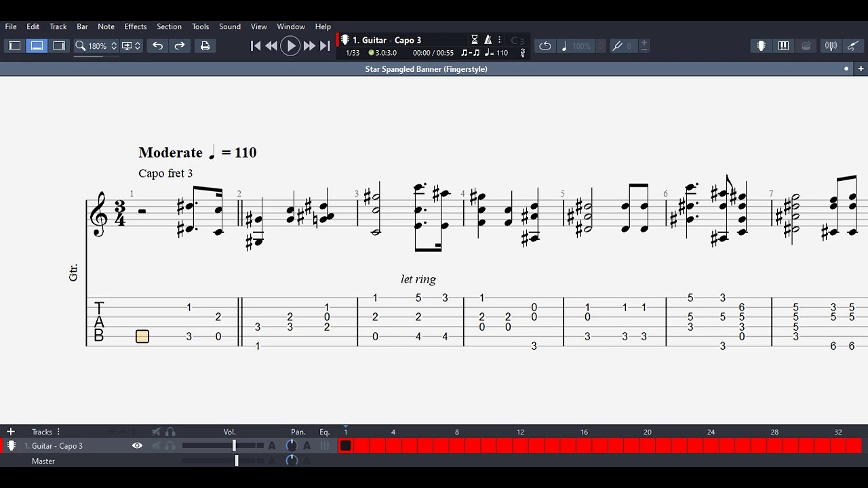
Task: Open the Effects menu
Action: [135, 26]
